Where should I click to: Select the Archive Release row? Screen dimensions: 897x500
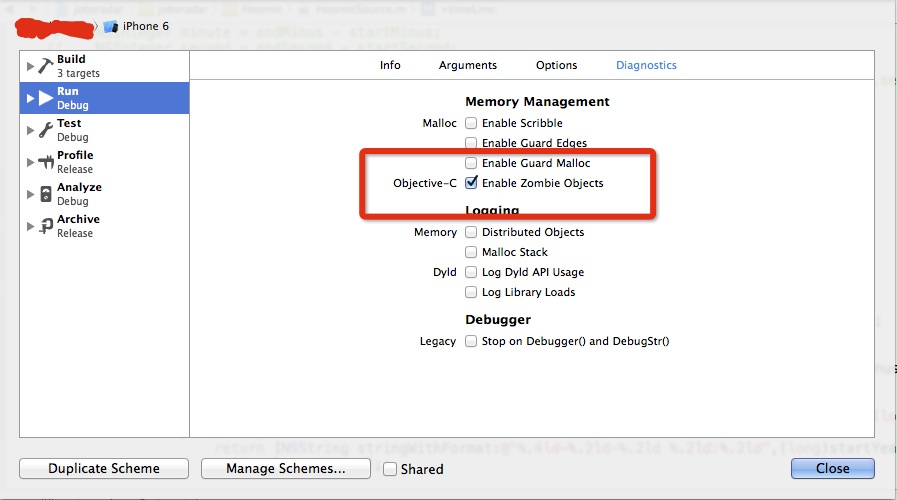105,226
